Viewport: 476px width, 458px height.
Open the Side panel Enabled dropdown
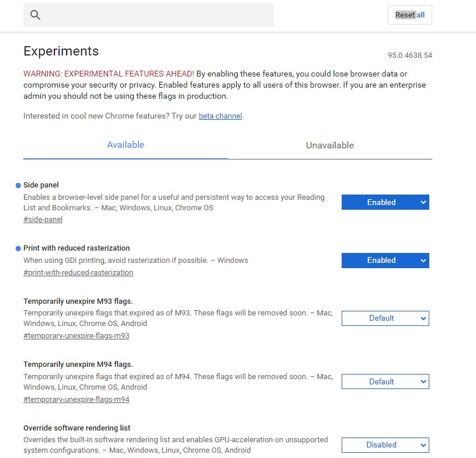point(385,202)
